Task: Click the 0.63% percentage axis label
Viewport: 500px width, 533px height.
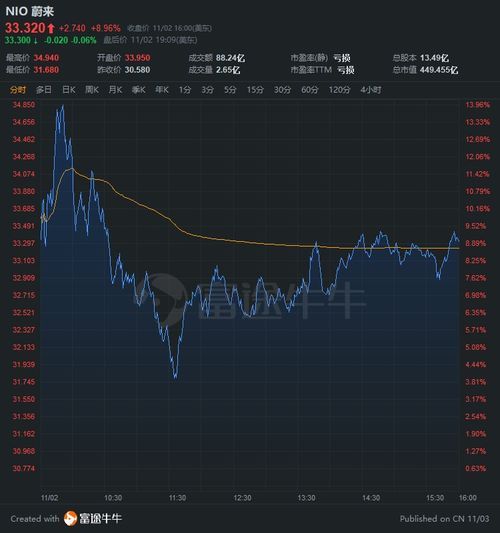Action: [x=476, y=468]
